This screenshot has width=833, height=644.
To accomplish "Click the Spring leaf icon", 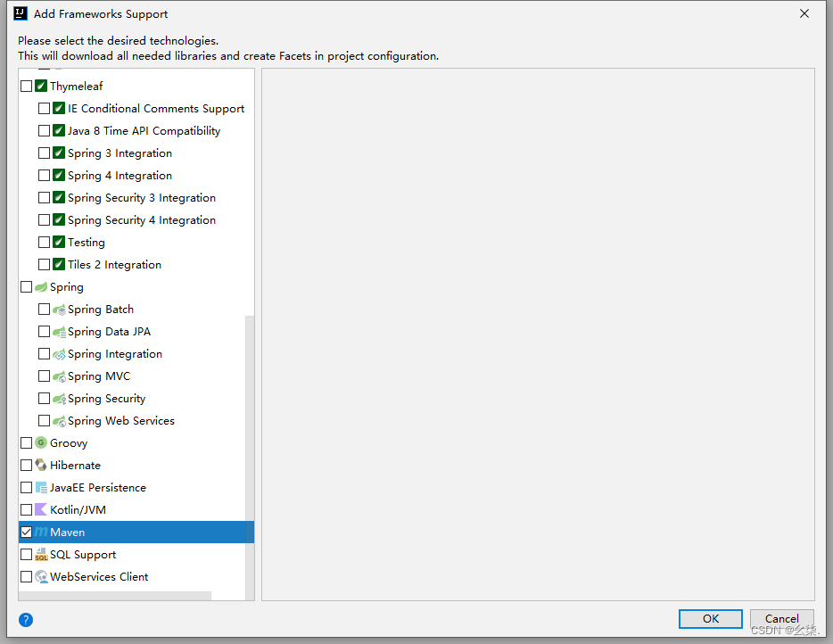I will pos(41,287).
